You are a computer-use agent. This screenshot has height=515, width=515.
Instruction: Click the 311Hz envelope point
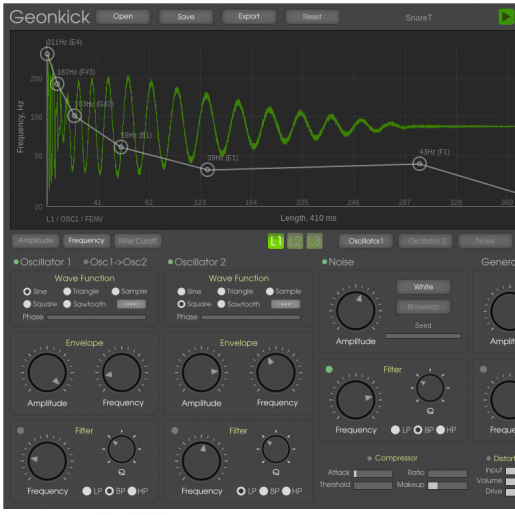tap(47, 54)
